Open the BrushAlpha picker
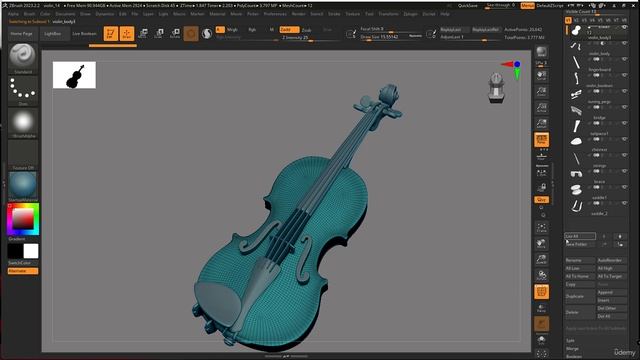 [x=23, y=123]
